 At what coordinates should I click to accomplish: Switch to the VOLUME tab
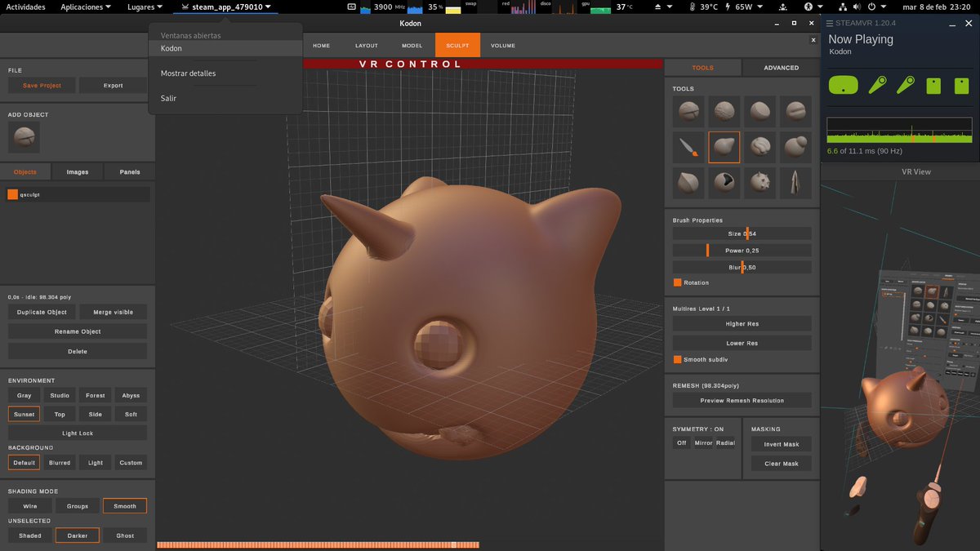503,46
